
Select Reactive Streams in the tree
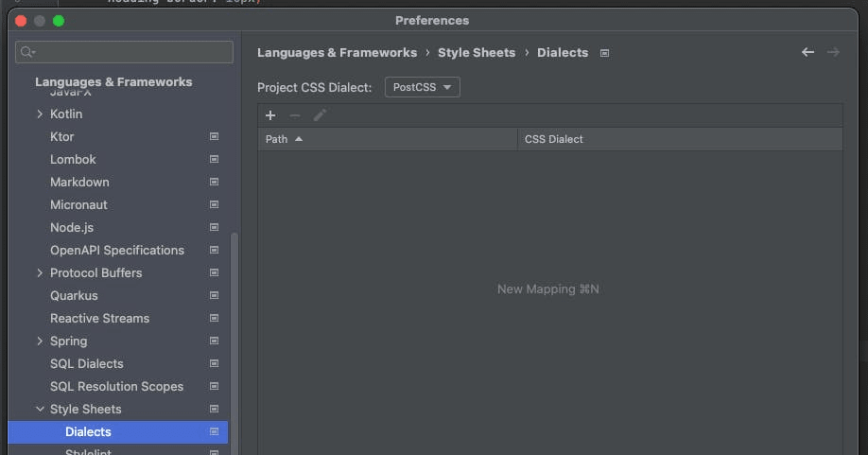pos(99,318)
